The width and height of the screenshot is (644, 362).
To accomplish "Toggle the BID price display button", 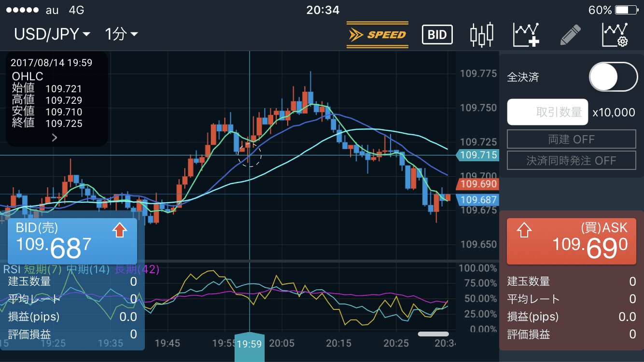I will coord(437,35).
